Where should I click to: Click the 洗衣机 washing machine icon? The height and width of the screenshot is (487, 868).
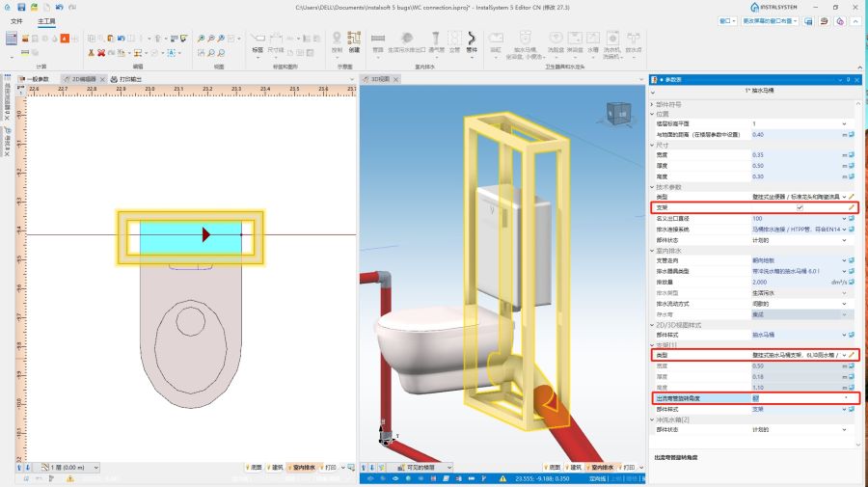tap(610, 41)
